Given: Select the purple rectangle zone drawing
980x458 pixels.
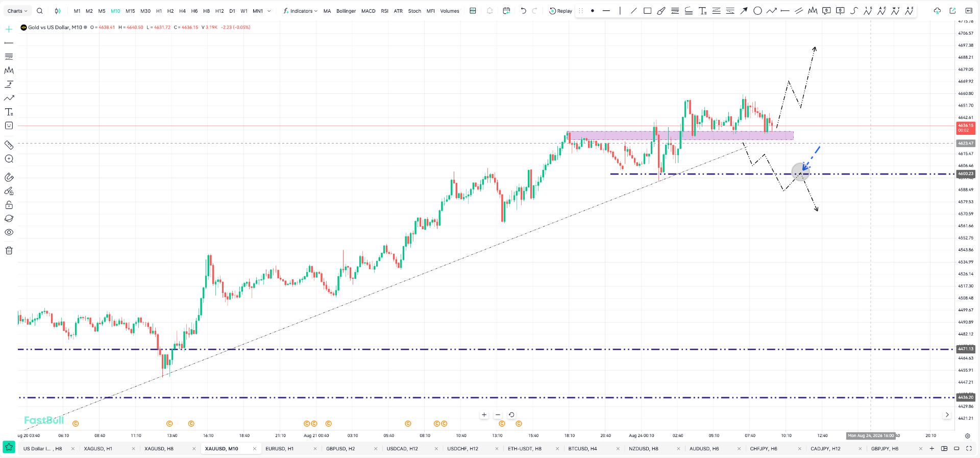Looking at the screenshot, I should (680, 135).
